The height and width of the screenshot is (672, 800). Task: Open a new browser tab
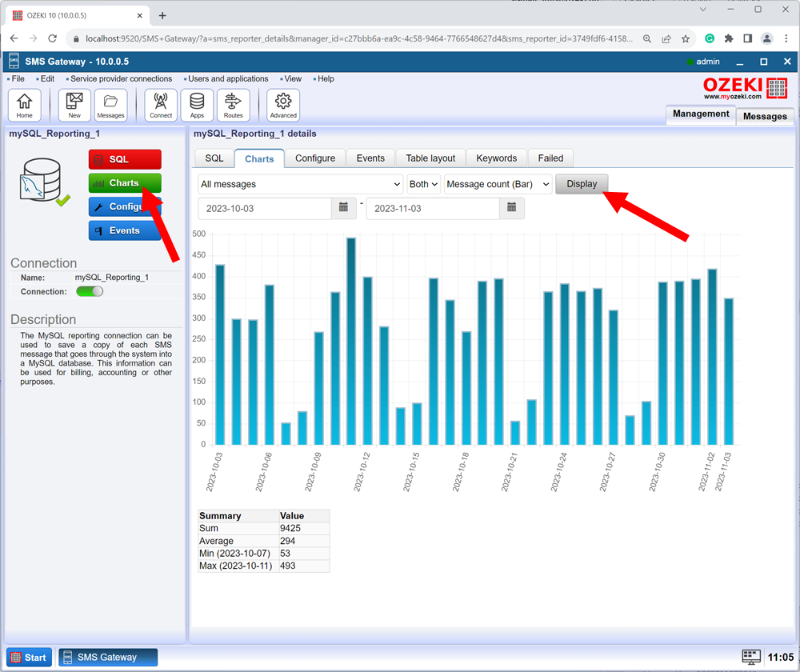[162, 15]
